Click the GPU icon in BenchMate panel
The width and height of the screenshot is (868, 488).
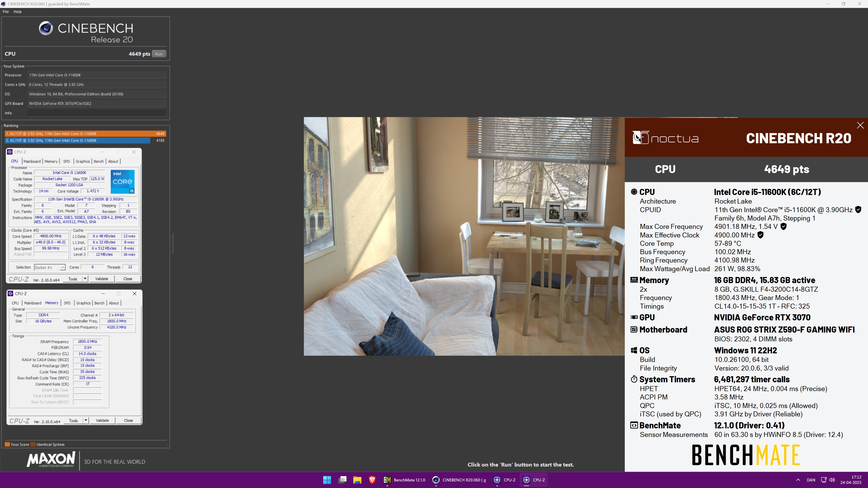tap(634, 317)
